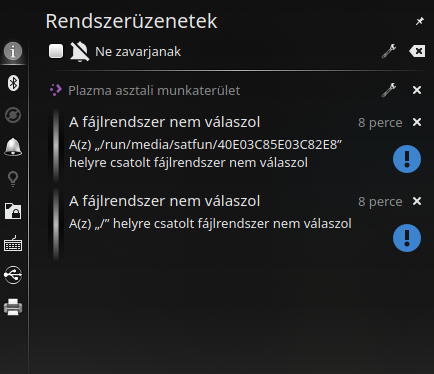This screenshot has width=434, height=374.
Task: Open the keyboard layout icon
Action: (13, 243)
